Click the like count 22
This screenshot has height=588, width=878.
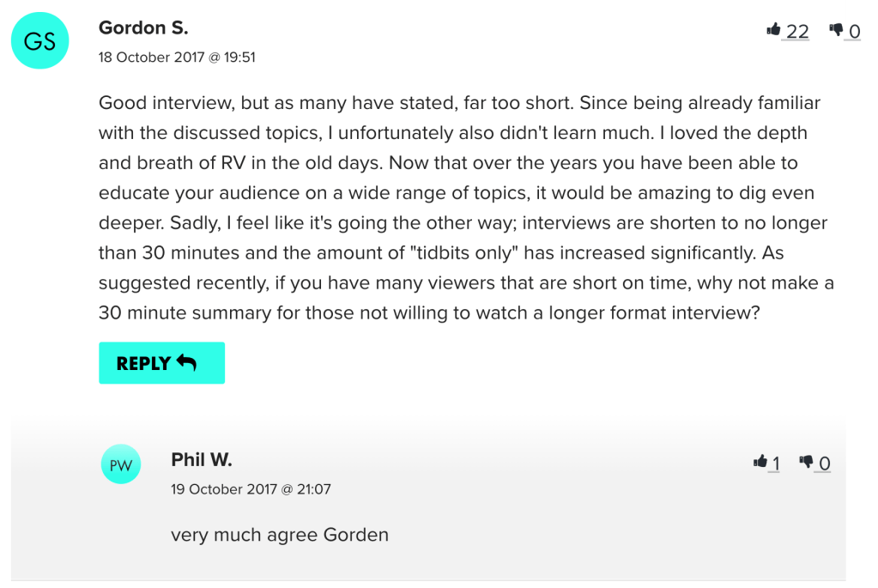797,32
